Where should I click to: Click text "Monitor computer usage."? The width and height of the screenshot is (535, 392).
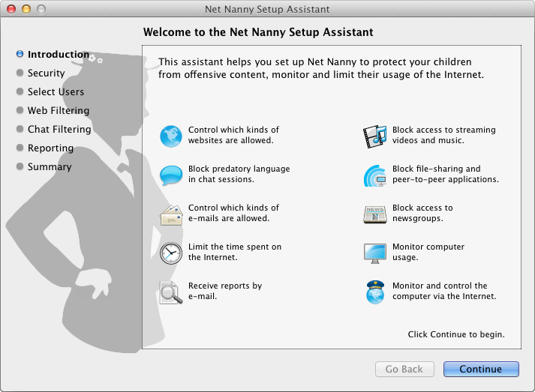[428, 252]
